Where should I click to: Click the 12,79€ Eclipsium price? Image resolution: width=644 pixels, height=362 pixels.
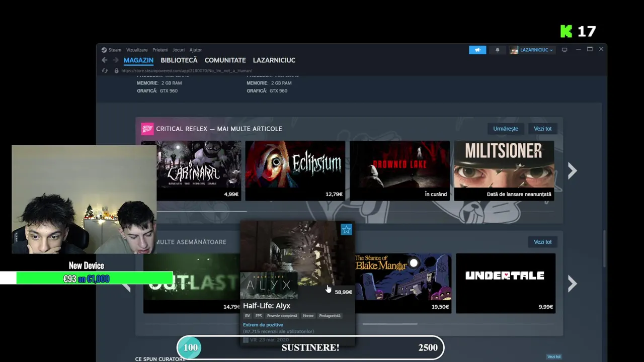coord(334,194)
